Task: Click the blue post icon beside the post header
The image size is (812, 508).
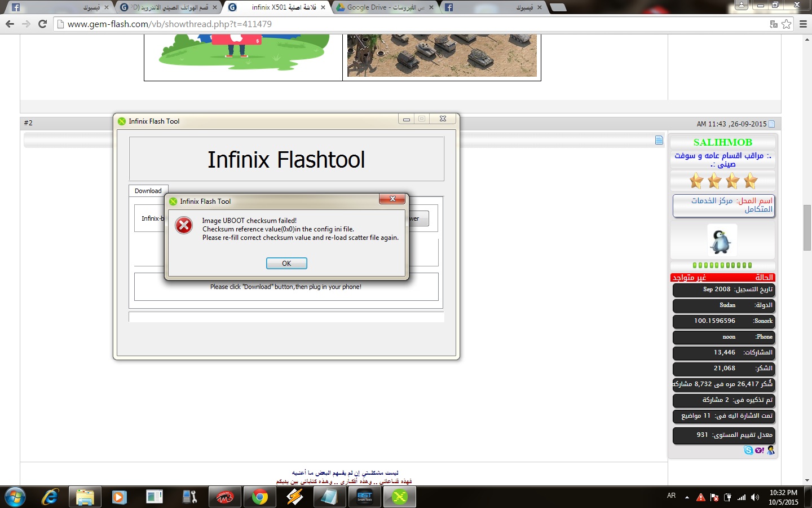Action: (x=659, y=140)
